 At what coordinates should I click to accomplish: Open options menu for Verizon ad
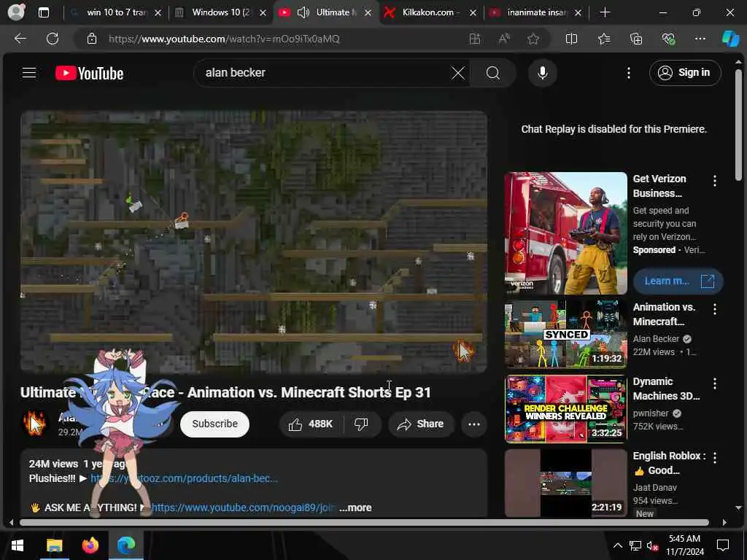coord(715,181)
